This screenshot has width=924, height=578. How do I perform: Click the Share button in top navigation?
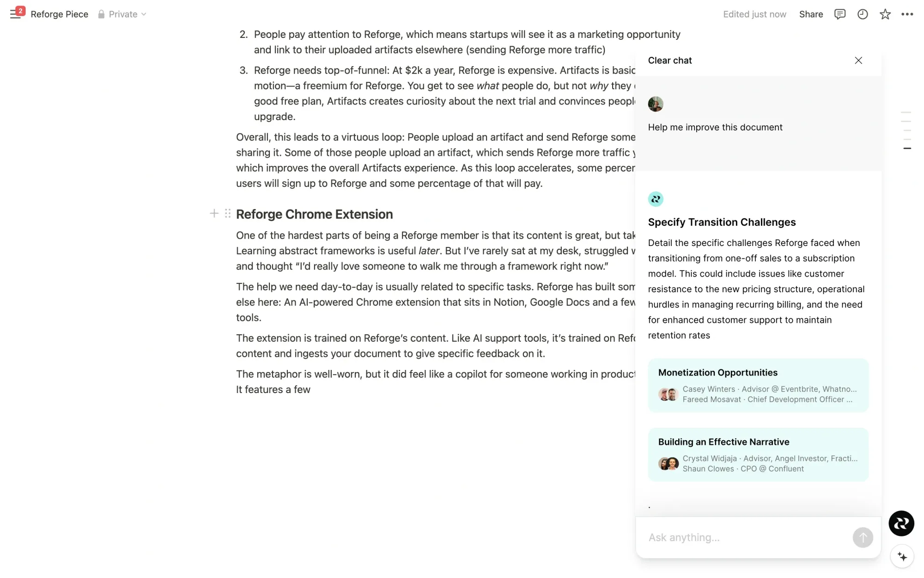click(x=811, y=13)
